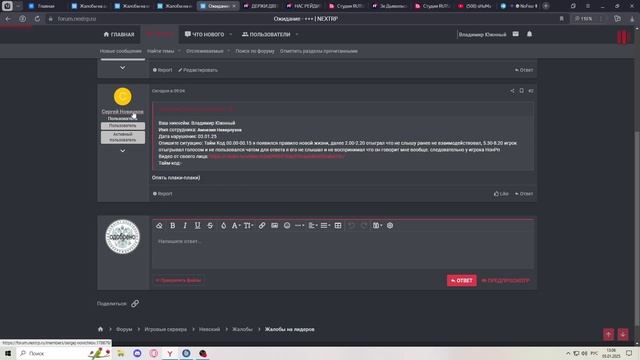The image size is (640, 360).
Task: Toggle italic formatting in reply editor
Action: pos(185,225)
